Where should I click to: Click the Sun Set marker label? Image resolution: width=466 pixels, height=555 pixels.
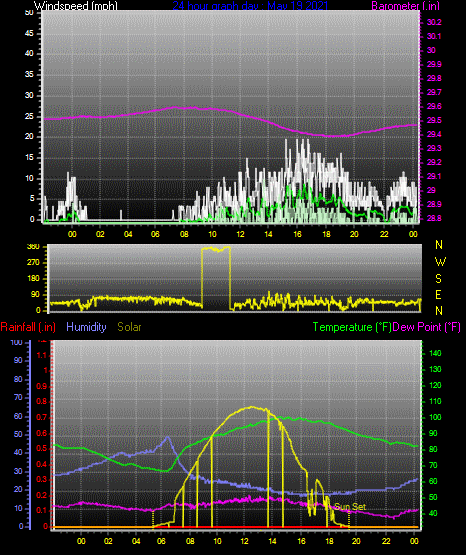350,507
